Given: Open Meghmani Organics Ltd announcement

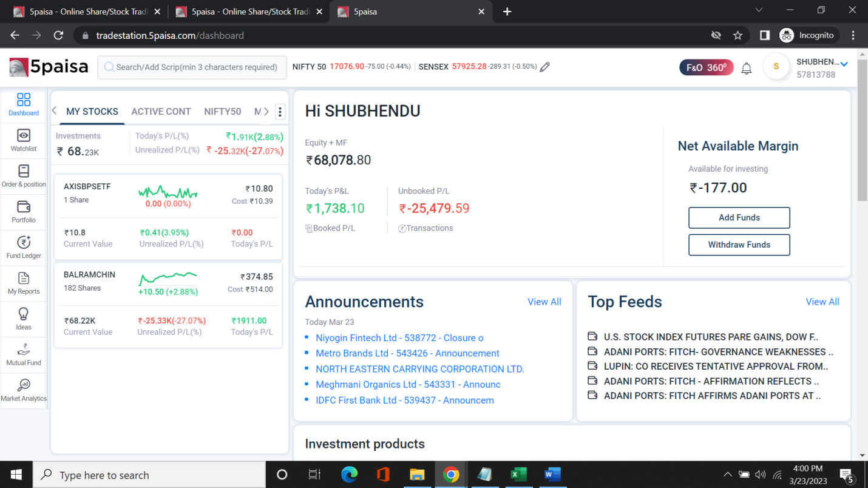Looking at the screenshot, I should pos(408,384).
